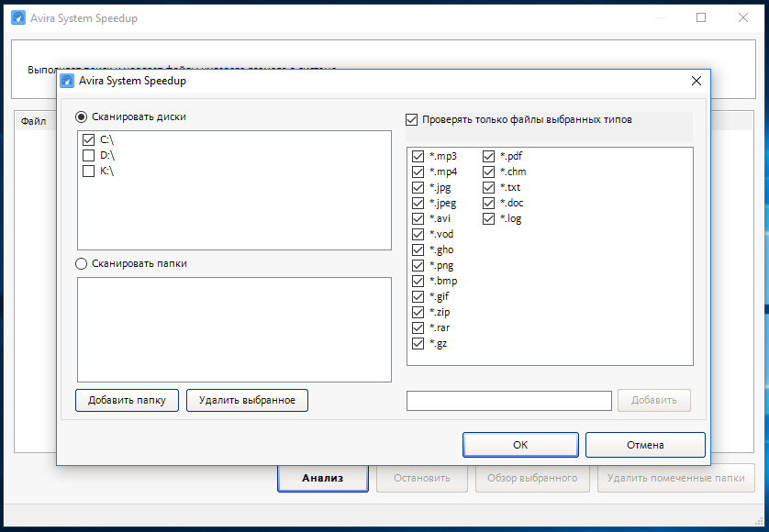Screen dimensions: 769x532
Task: Uncheck the *.gif file type
Action: coord(418,296)
